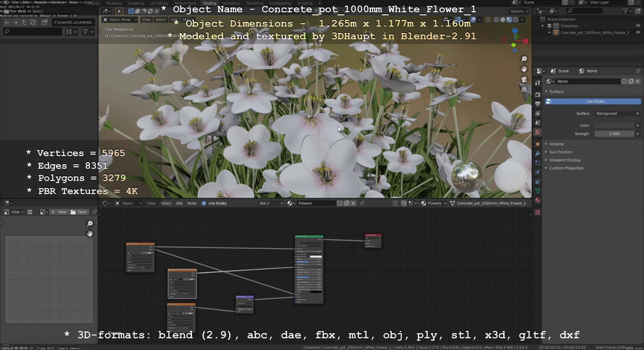Click the pan hand icon in viewport
This screenshot has width=644, height=350.
pos(524,69)
